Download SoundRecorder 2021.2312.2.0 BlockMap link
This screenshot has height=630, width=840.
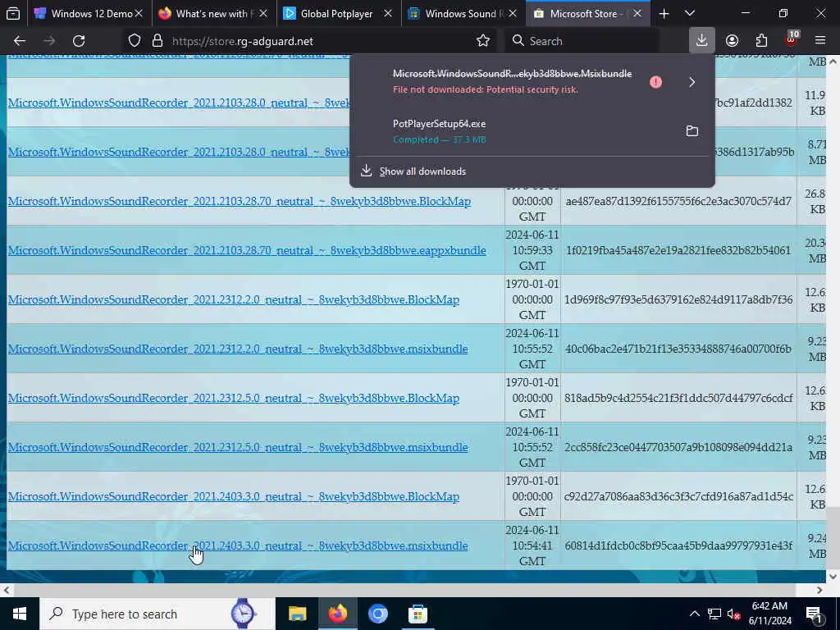[234, 300]
